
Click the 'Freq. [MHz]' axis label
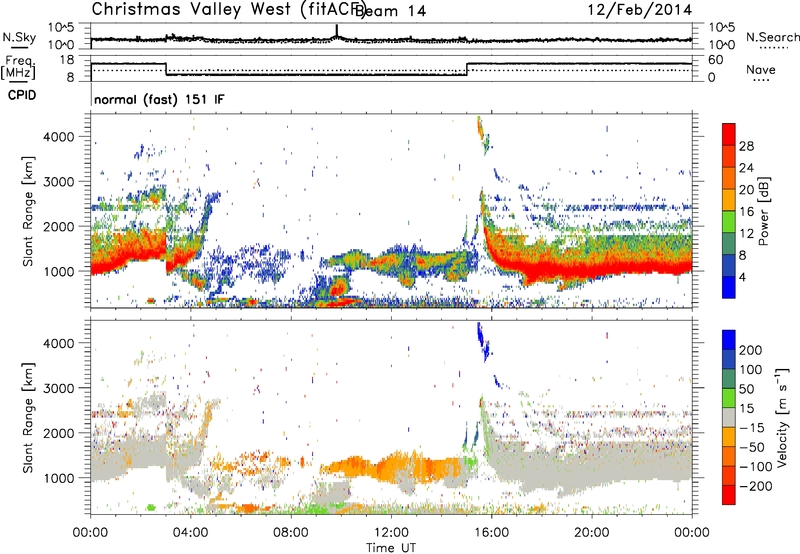click(19, 68)
